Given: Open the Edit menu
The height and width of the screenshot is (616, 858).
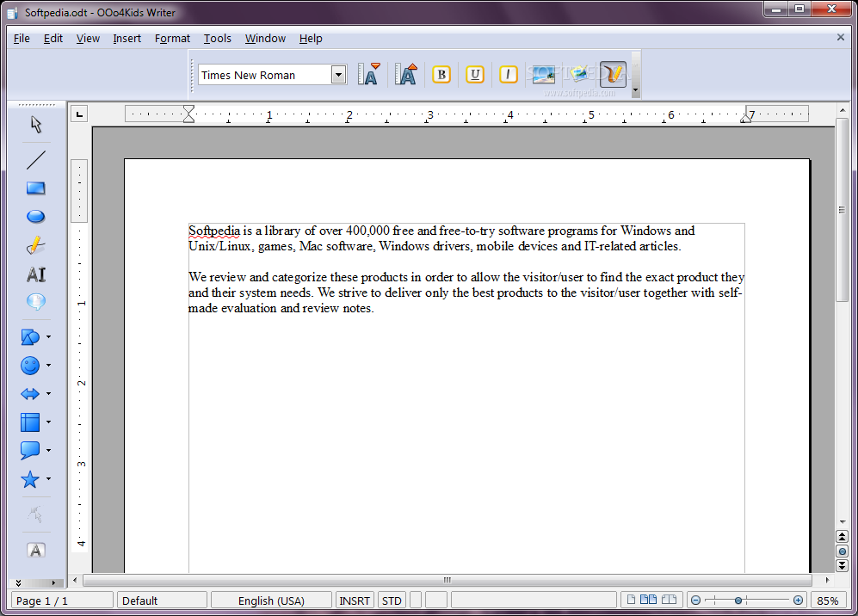Looking at the screenshot, I should pyautogui.click(x=53, y=39).
